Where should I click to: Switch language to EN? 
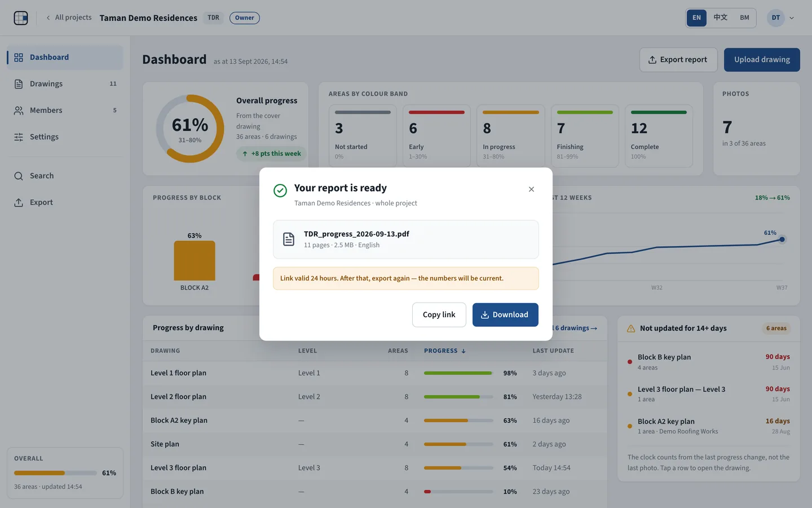point(696,17)
